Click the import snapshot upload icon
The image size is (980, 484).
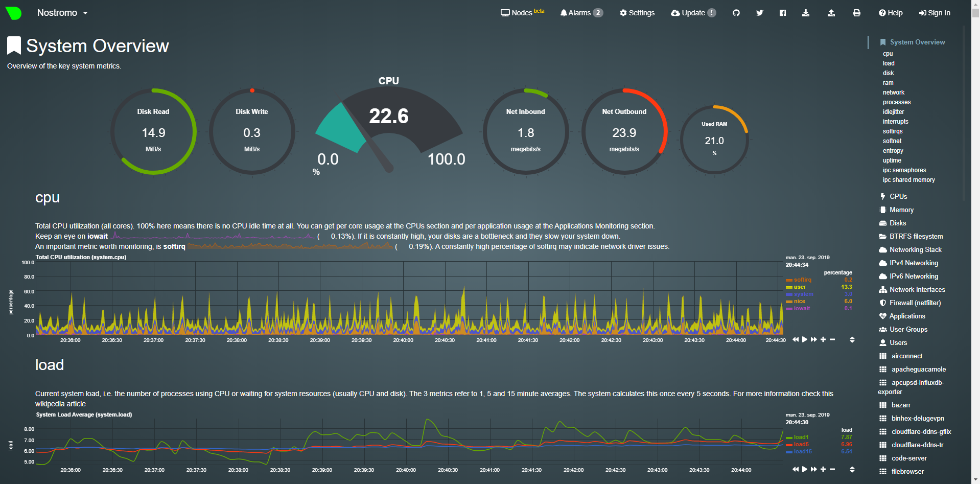(831, 13)
